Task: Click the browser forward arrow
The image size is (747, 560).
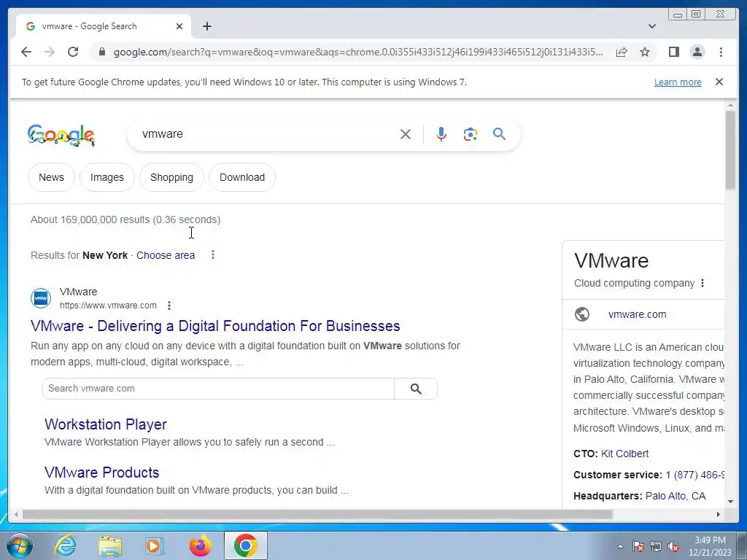Action: pyautogui.click(x=50, y=52)
